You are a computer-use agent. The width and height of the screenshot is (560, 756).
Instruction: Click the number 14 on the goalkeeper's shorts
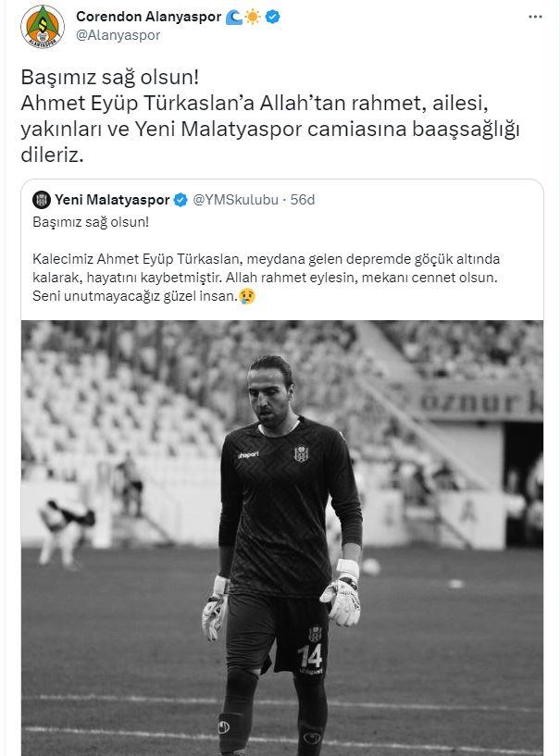tap(310, 656)
